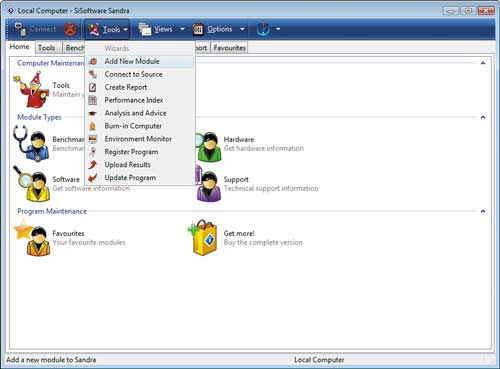Choose Environment Monitor menu entry
Viewport: 500px width, 369px height.
(x=140, y=139)
